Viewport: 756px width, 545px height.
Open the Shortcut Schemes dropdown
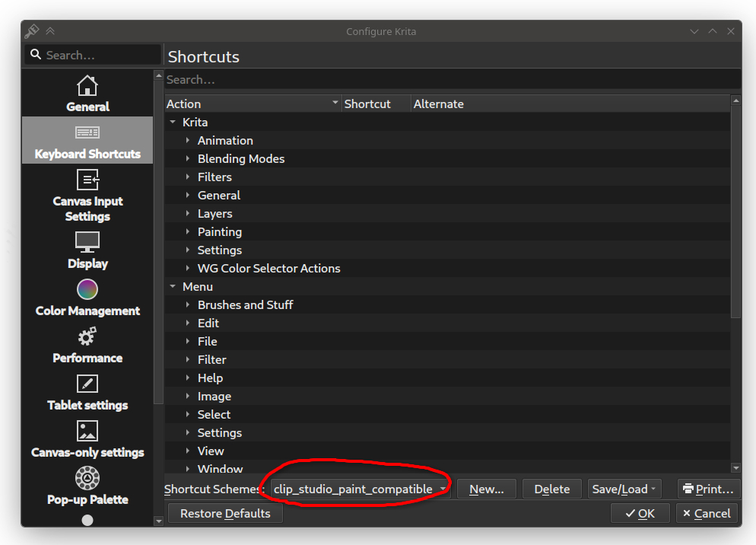[361, 489]
